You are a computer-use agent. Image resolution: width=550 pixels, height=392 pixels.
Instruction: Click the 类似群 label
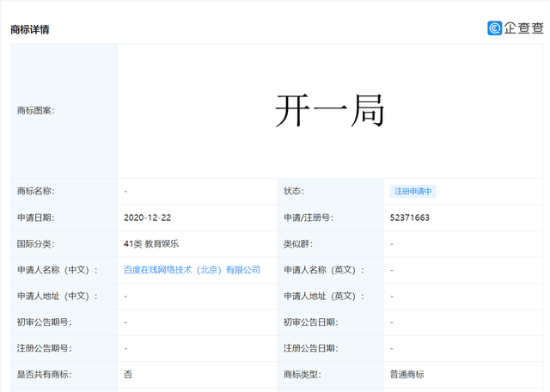298,243
